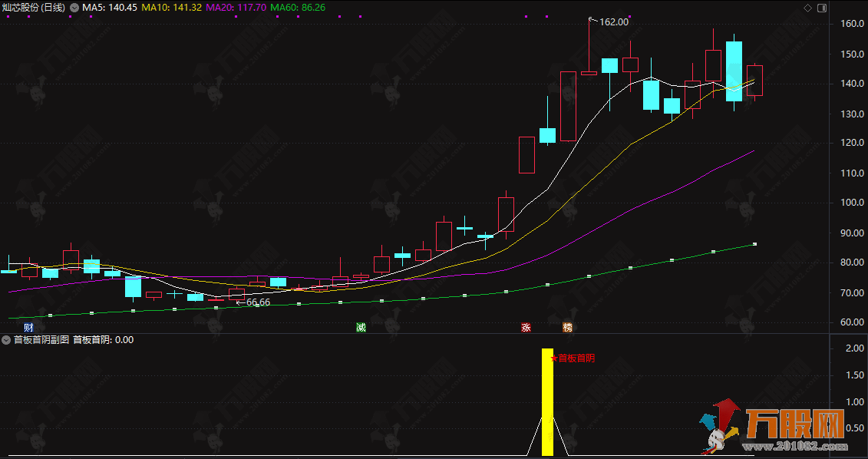Viewport: 868px width, 459px height.
Task: Select the MA5 indicator label
Action: coord(110,8)
